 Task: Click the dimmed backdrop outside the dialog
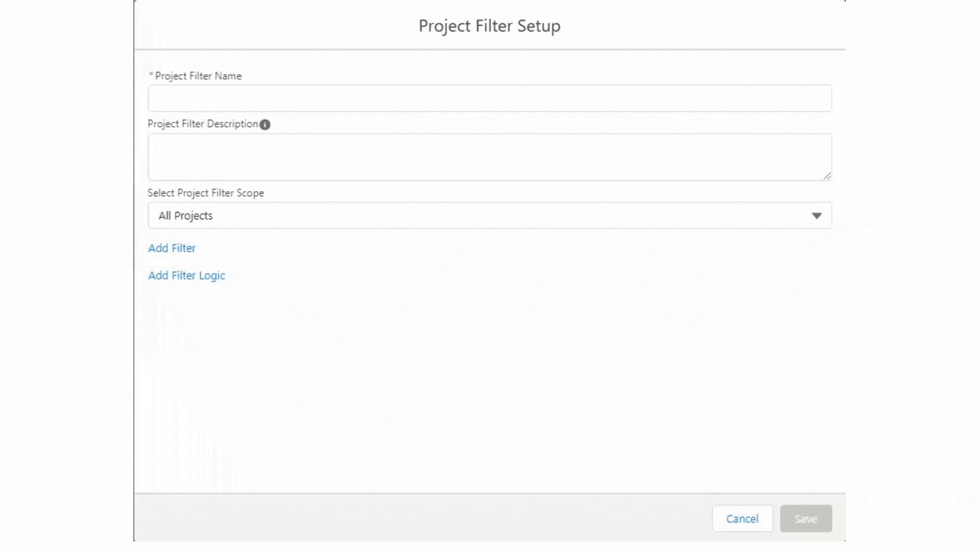67,272
